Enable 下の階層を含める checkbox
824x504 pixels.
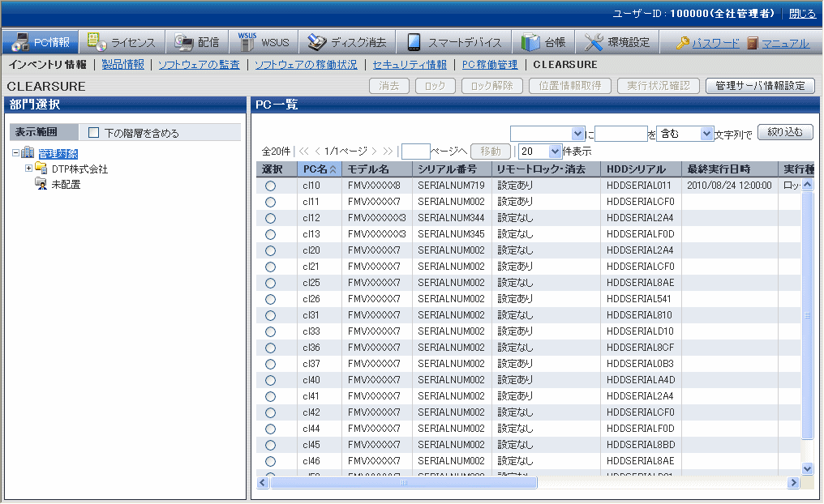coord(93,133)
